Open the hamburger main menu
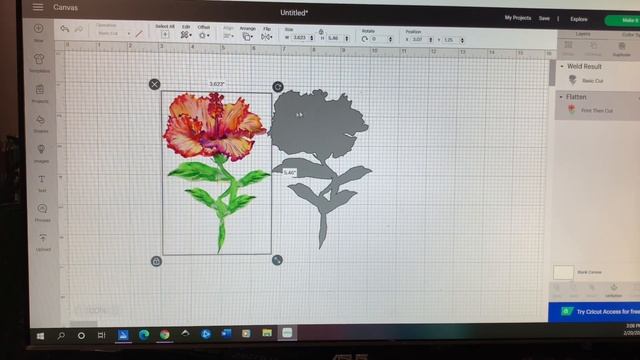The image size is (640, 360). pos(38,7)
